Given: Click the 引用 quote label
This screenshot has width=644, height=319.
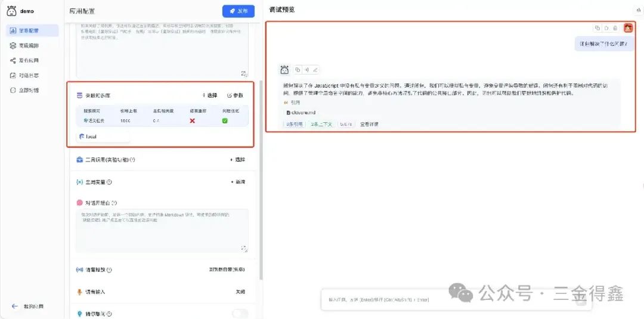Looking at the screenshot, I should pos(293,103).
